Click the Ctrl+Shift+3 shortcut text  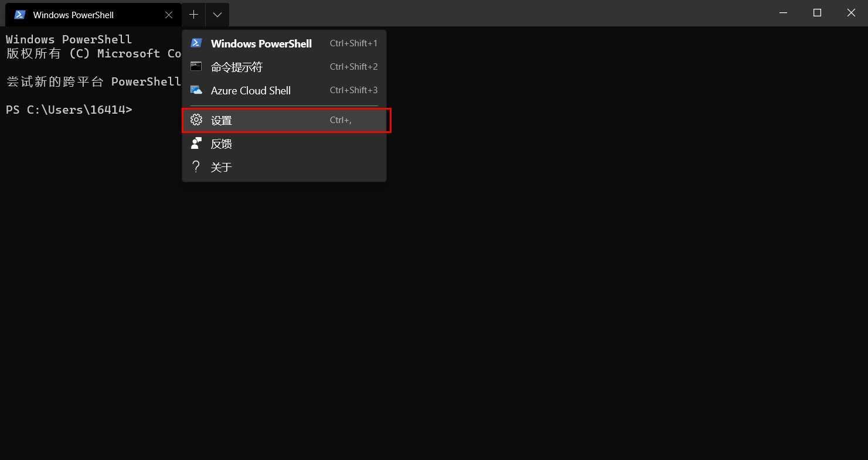coord(353,90)
